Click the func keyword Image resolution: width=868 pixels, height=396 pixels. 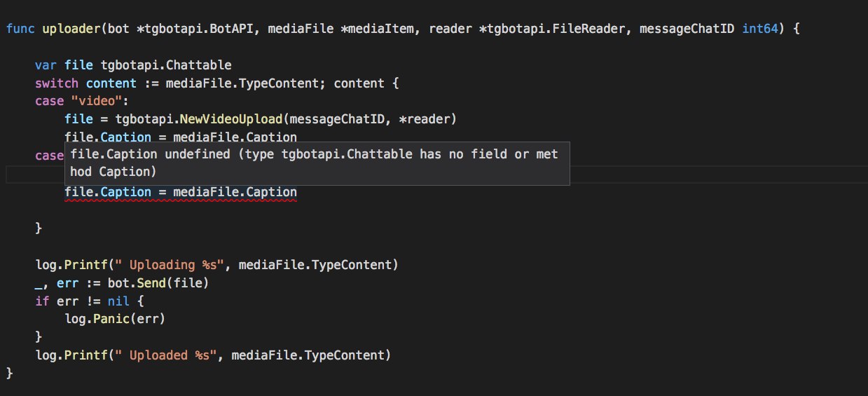click(x=20, y=29)
